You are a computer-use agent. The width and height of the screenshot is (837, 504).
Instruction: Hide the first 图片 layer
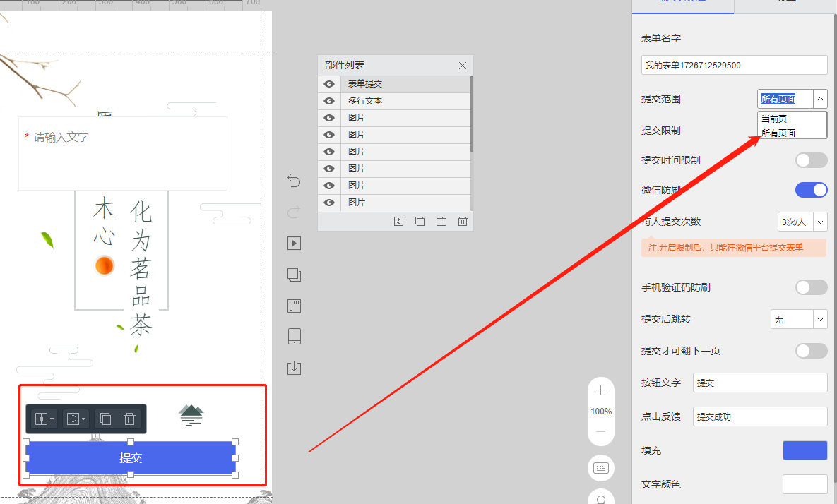329,118
